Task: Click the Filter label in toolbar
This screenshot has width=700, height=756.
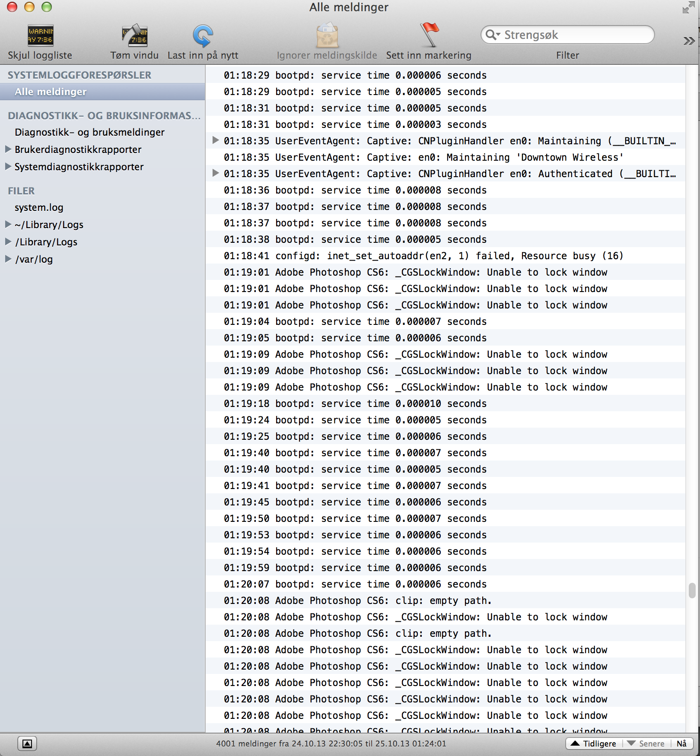Action: pyautogui.click(x=567, y=55)
